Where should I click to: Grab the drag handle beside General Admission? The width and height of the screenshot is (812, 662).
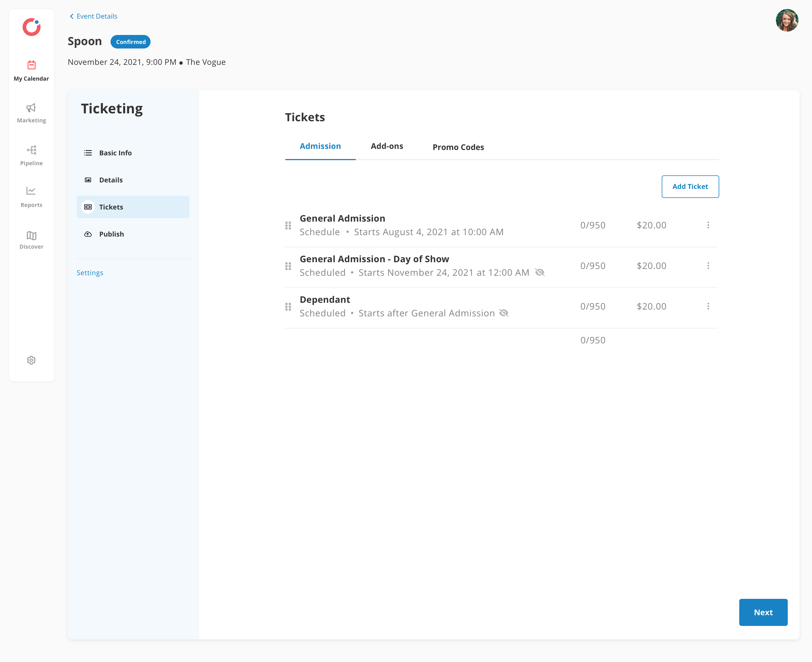coord(288,225)
